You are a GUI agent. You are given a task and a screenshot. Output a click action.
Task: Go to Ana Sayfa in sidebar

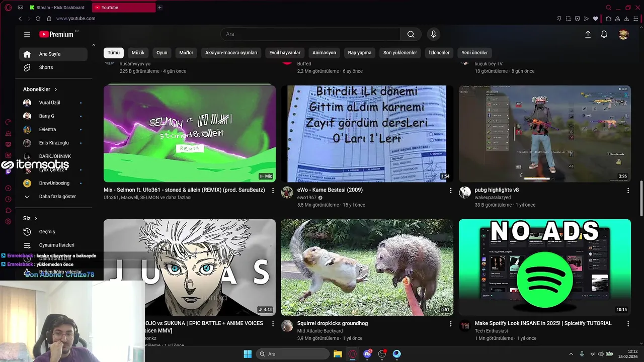(x=53, y=54)
